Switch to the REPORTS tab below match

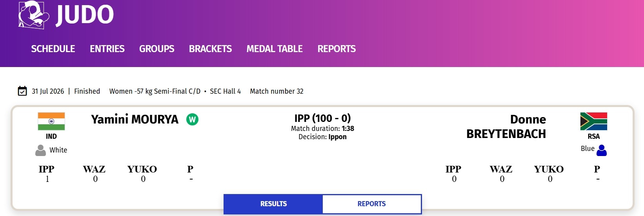tap(371, 204)
